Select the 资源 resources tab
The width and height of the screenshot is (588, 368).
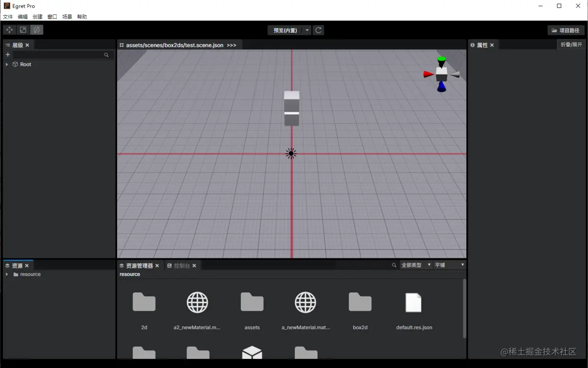point(17,266)
